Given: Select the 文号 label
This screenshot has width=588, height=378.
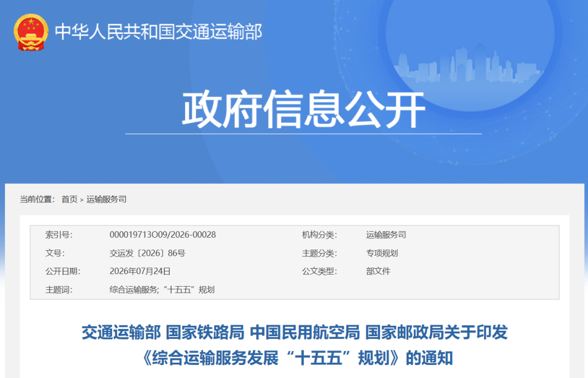Looking at the screenshot, I should [55, 253].
